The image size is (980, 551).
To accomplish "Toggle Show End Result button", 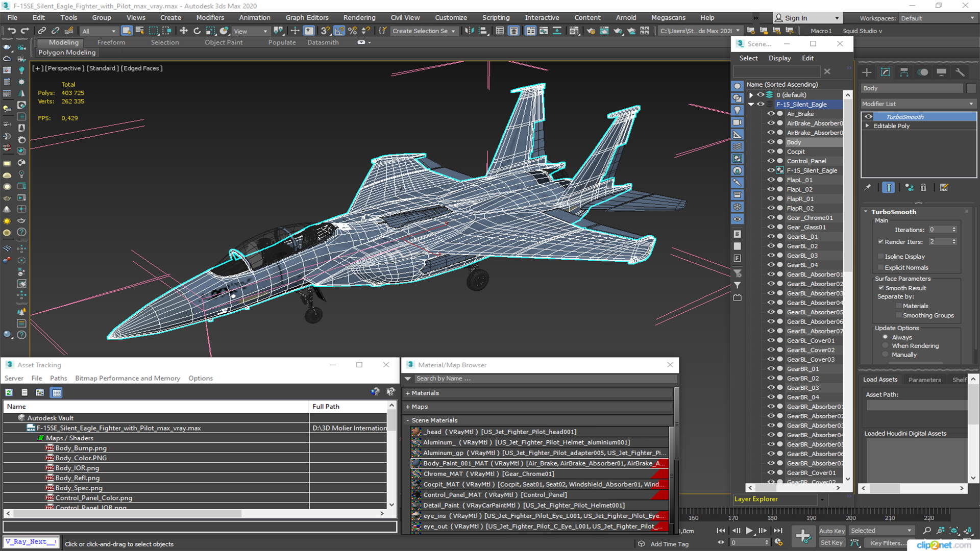I will 889,188.
